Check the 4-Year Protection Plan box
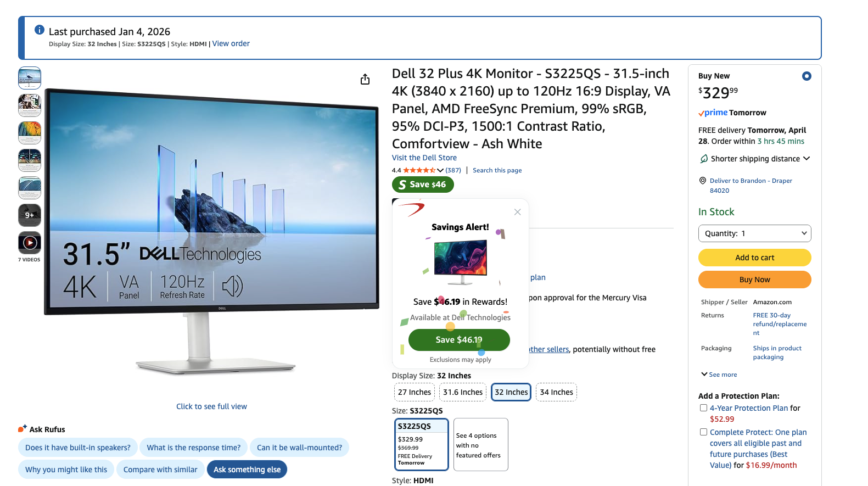This screenshot has height=486, width=868. click(x=703, y=408)
